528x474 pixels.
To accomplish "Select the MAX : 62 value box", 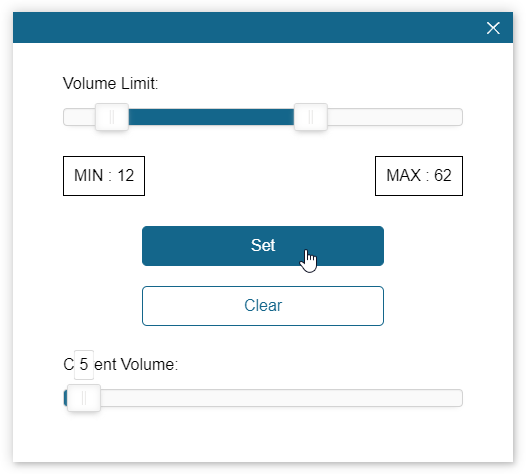I will pos(419,176).
